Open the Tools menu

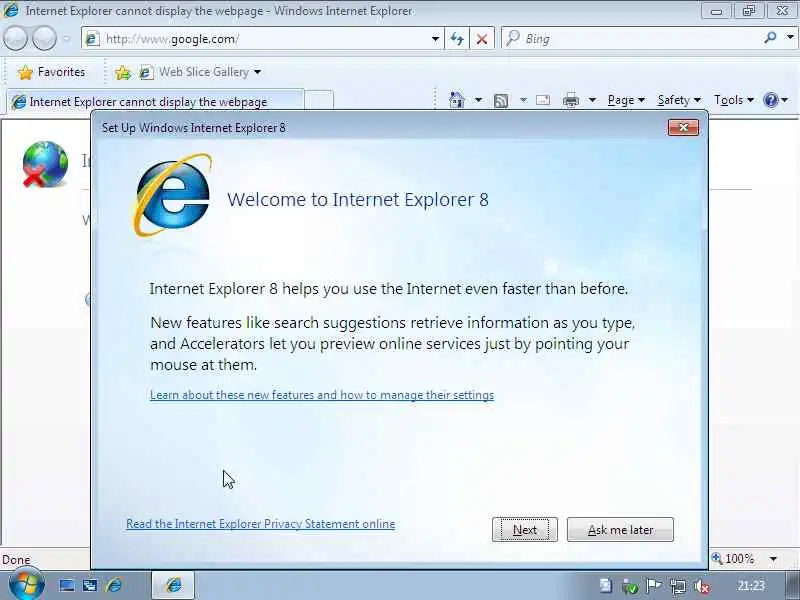[734, 100]
